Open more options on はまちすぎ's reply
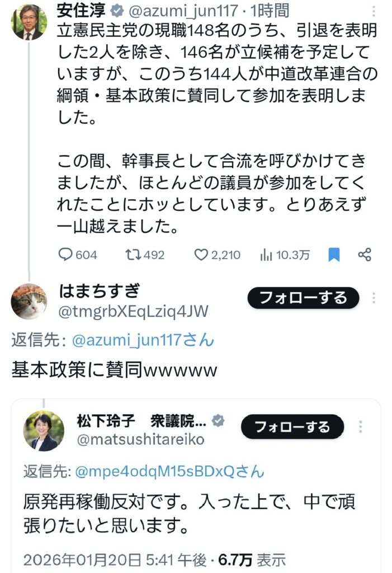 pos(374,298)
